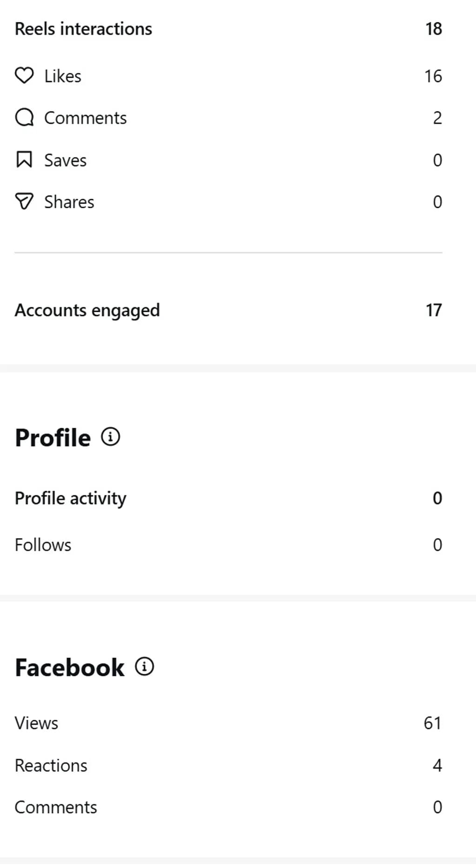Click the Profile section heading

(53, 438)
